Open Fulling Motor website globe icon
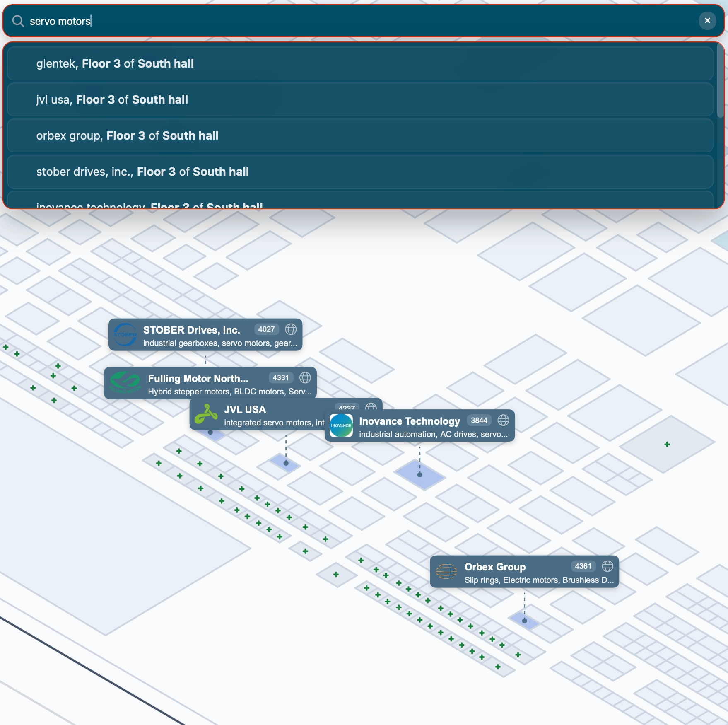This screenshot has width=728, height=725. point(305,377)
